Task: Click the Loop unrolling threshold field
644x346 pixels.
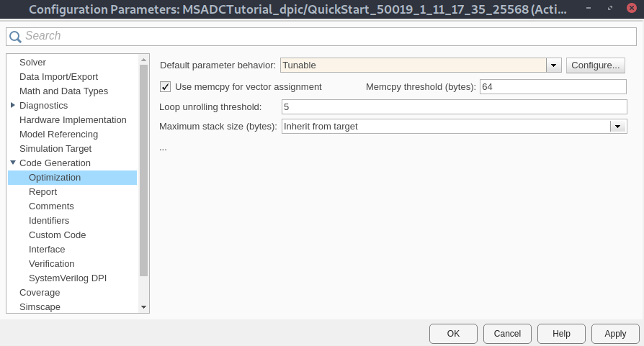Action: 454,107
